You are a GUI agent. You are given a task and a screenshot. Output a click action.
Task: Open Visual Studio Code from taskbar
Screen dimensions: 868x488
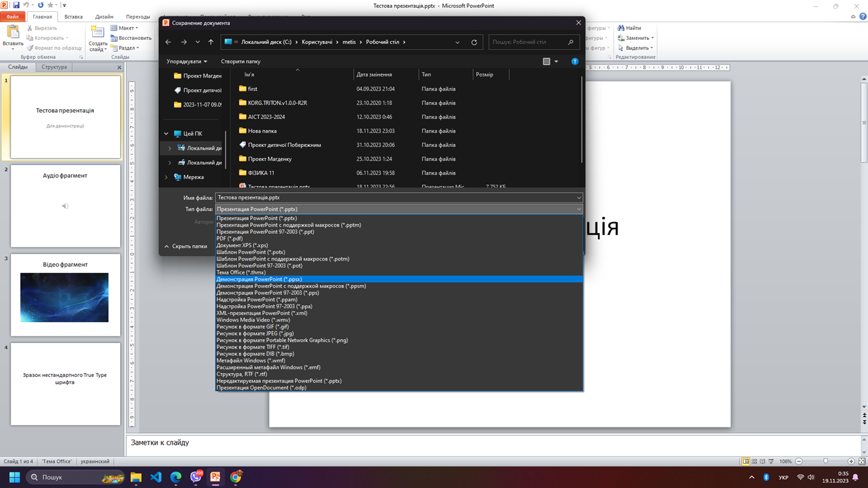pos(156,477)
